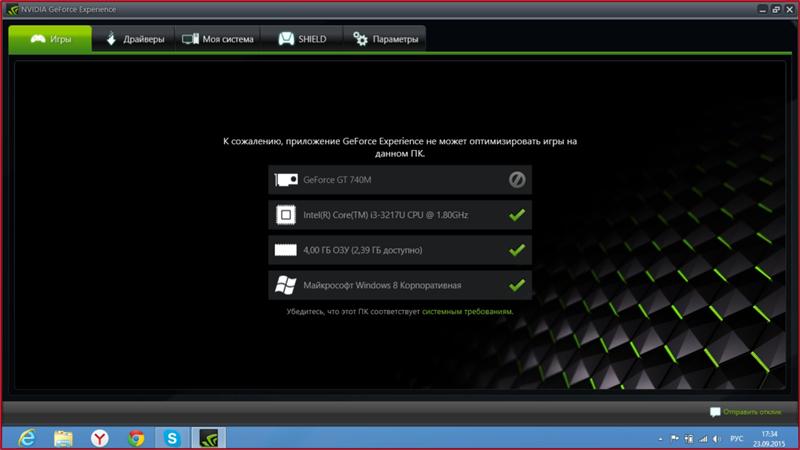Click the CPU chip icon in Intel row
The image size is (800, 450).
tap(286, 215)
